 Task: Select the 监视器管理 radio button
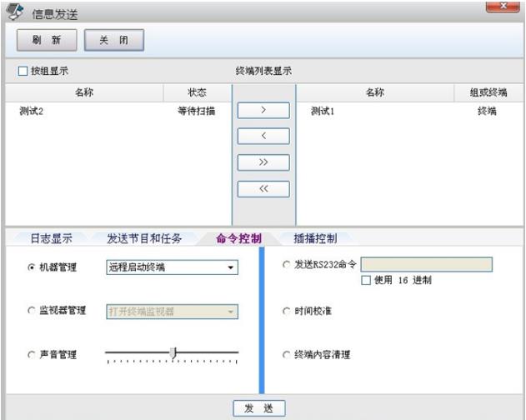point(32,311)
